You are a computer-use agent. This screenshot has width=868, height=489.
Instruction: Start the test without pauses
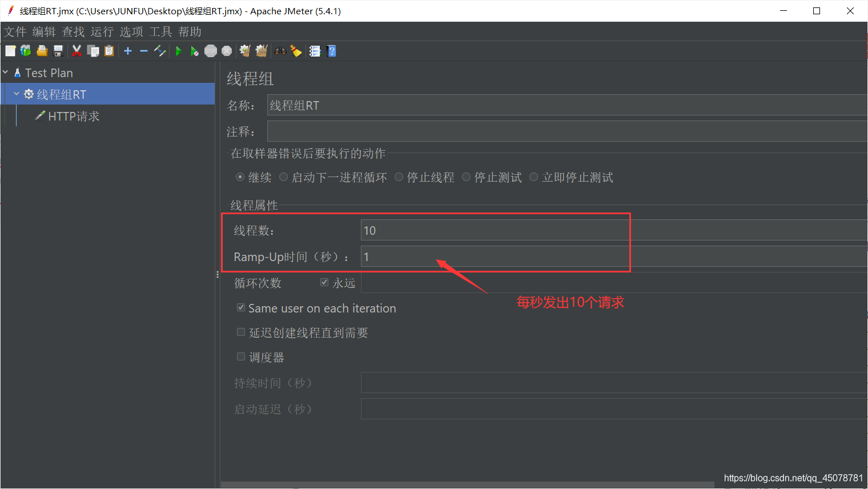tap(195, 51)
